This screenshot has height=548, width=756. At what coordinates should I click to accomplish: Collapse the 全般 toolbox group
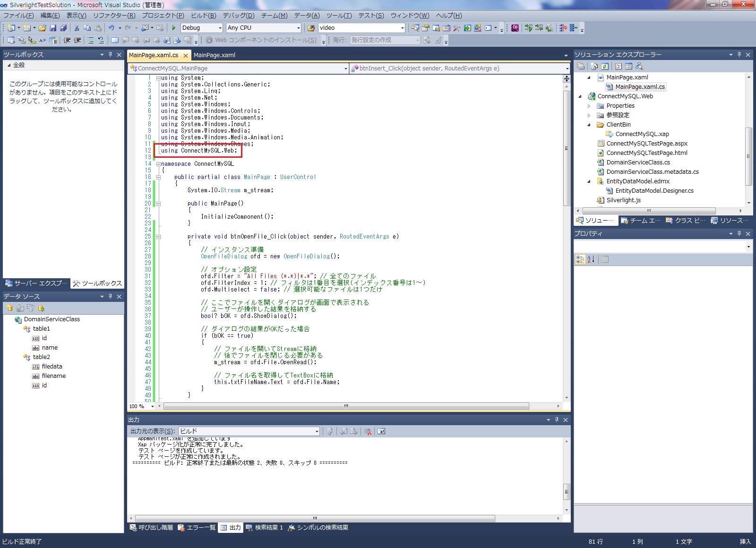9,65
